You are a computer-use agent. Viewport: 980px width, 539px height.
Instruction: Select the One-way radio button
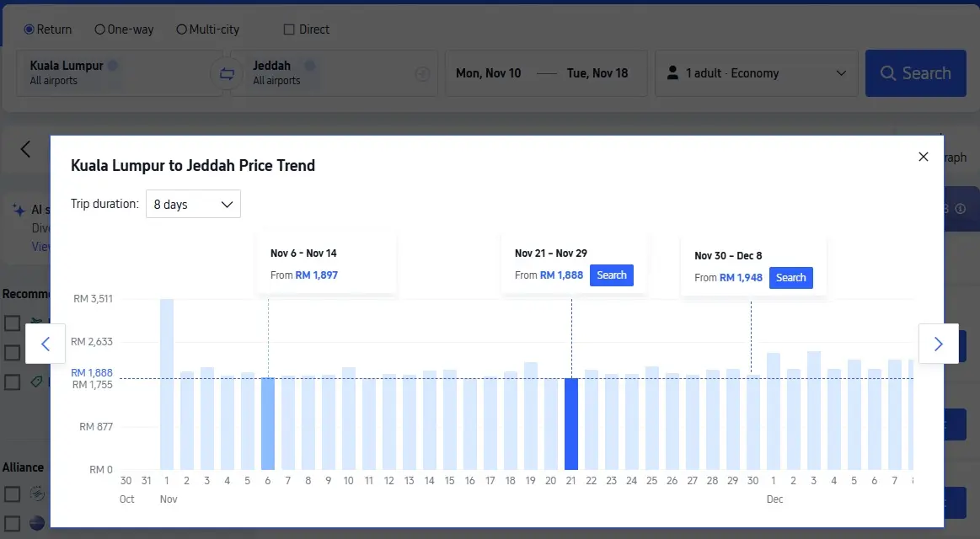tap(99, 29)
